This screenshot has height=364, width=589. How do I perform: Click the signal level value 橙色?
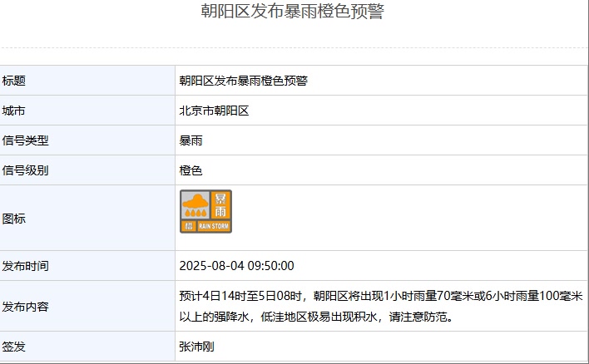[x=191, y=170]
